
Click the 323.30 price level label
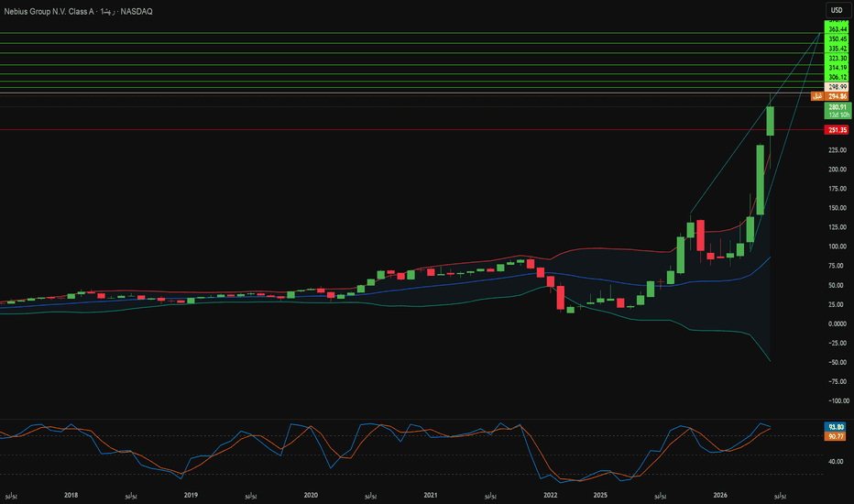click(838, 59)
